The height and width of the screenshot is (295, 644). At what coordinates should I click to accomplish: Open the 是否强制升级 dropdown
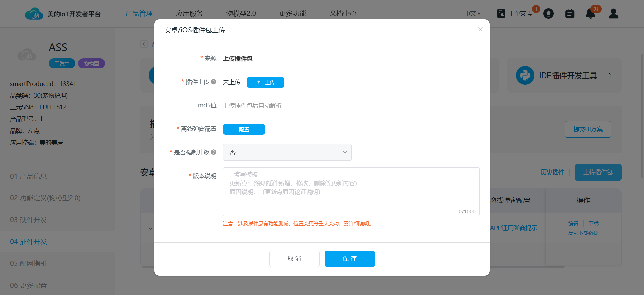tap(287, 152)
